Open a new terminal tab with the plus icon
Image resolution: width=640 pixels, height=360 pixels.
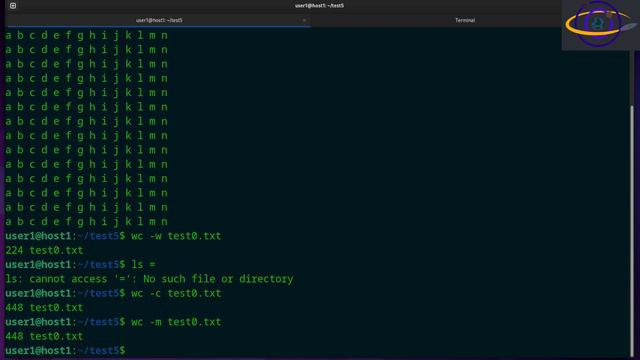point(13,6)
